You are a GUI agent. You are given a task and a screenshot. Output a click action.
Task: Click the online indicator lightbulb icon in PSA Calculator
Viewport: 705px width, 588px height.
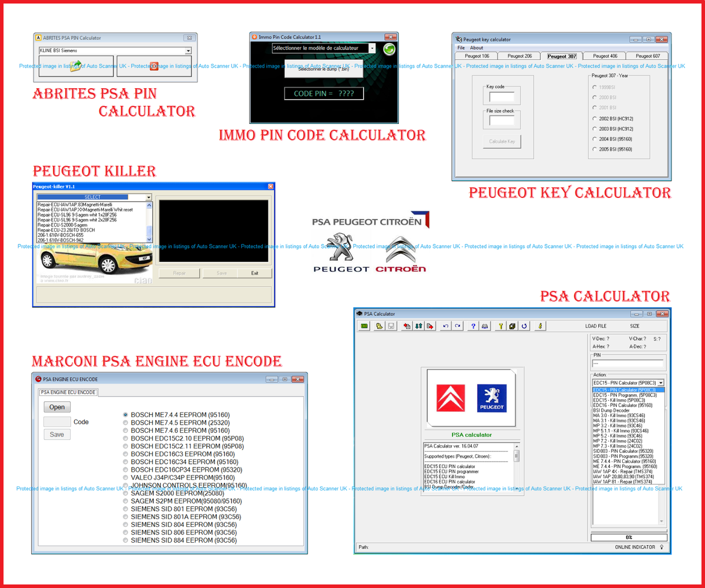pos(662,547)
